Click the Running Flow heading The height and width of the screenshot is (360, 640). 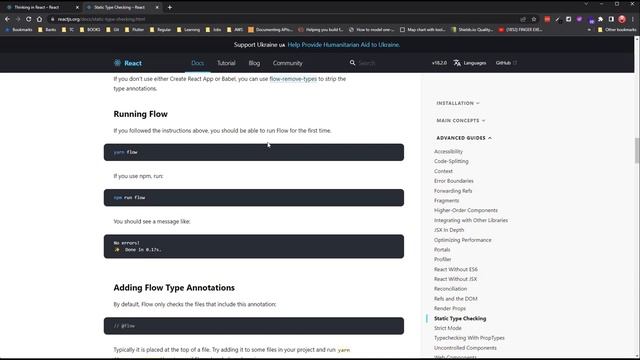click(x=140, y=114)
